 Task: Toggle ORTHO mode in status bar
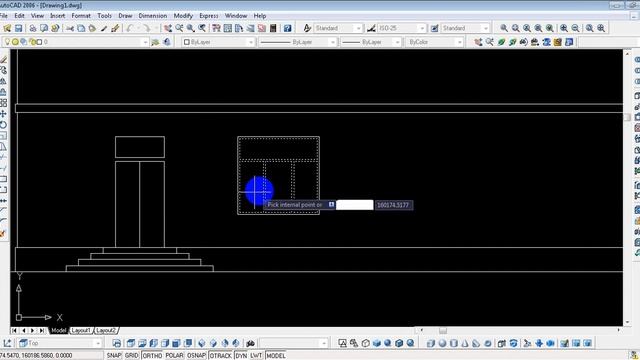click(152, 356)
